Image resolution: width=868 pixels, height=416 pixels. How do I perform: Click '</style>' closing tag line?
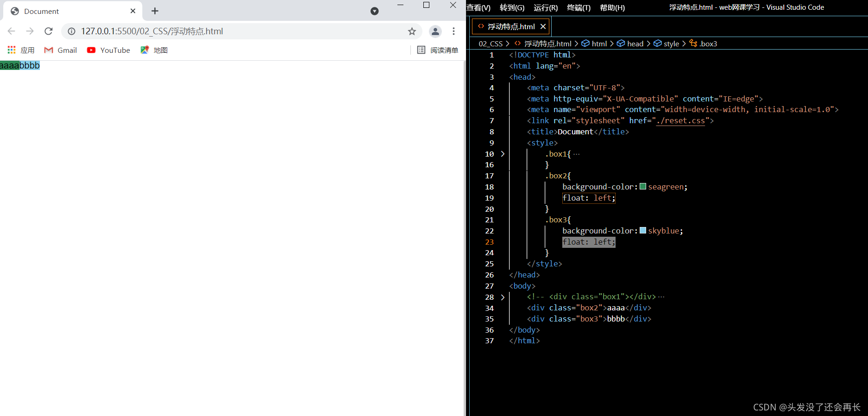[544, 264]
